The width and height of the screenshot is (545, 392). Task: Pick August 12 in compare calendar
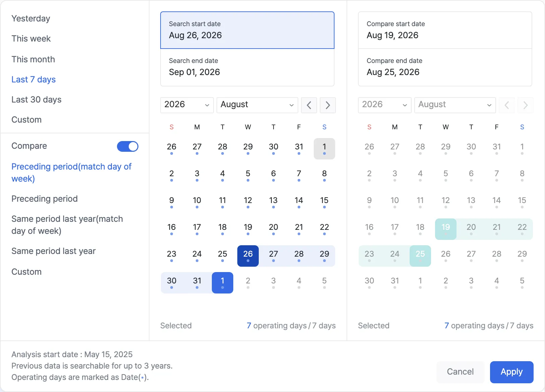point(446,202)
